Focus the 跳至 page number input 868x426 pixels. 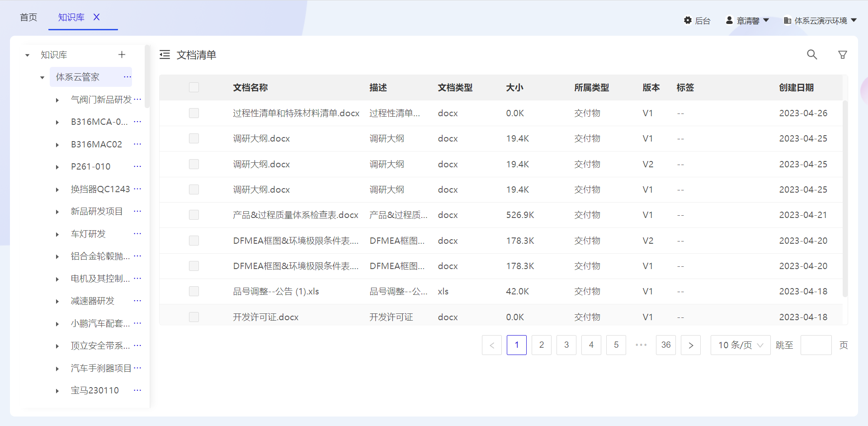coord(816,345)
